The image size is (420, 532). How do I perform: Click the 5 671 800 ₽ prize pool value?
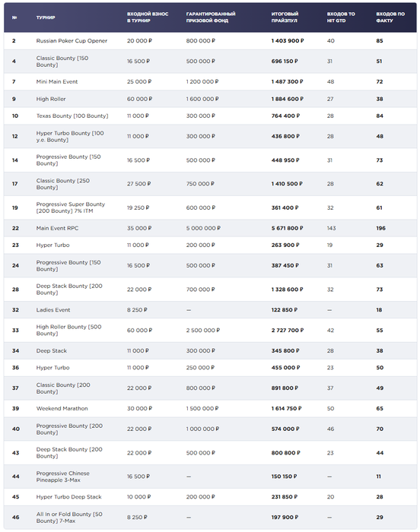pos(287,228)
